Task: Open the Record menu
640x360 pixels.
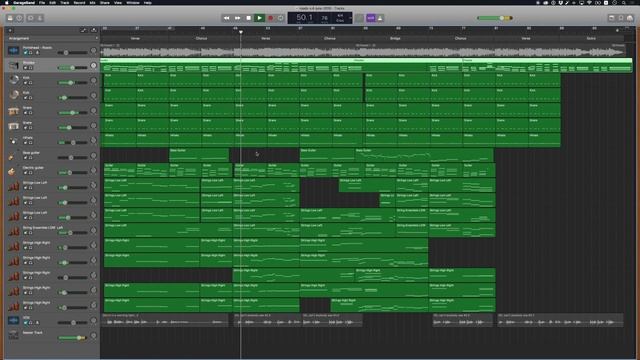Action: [79, 2]
